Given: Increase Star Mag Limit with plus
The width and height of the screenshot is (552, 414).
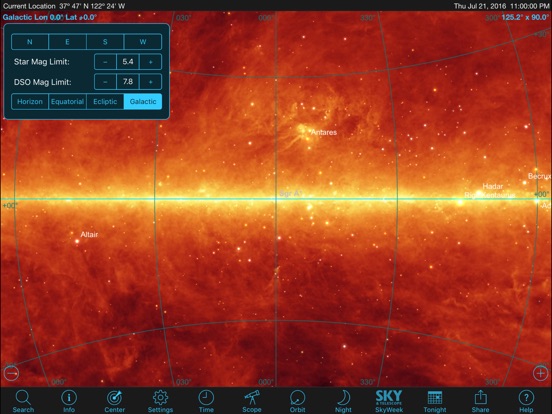Looking at the screenshot, I should click(151, 62).
